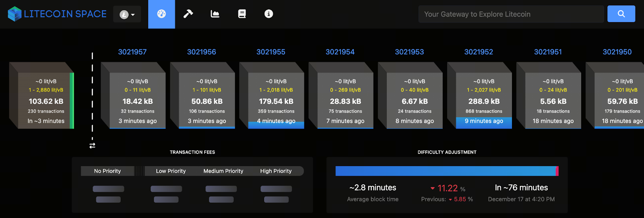Expand the Litecoin network selector dropdown

point(127,15)
